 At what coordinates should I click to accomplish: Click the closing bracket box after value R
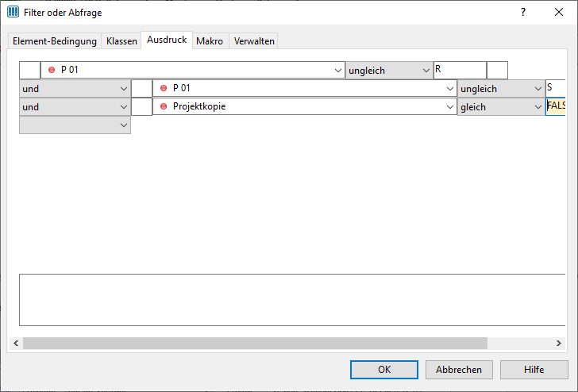(497, 70)
